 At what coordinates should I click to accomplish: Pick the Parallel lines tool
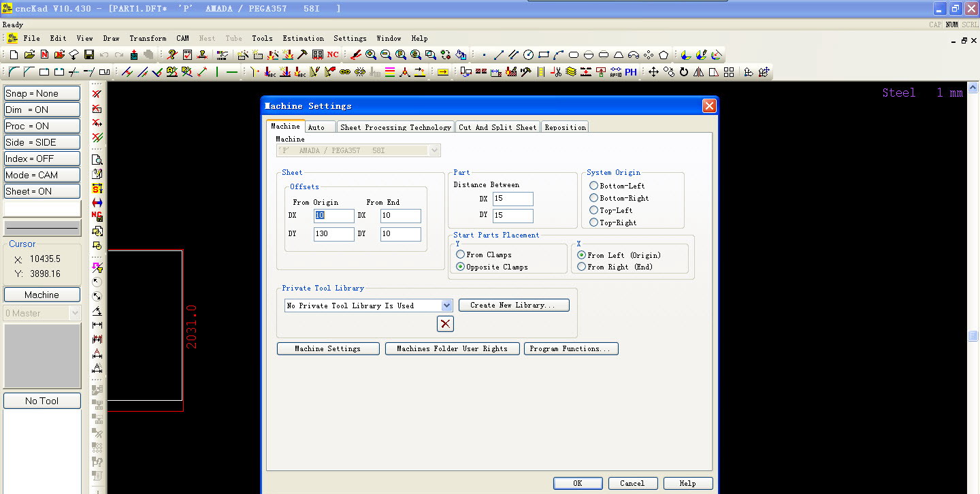[514, 54]
